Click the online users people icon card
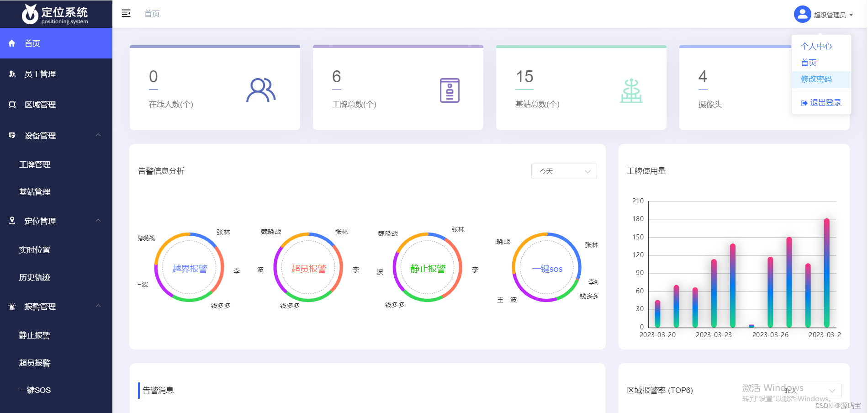The image size is (868, 413). [x=261, y=90]
